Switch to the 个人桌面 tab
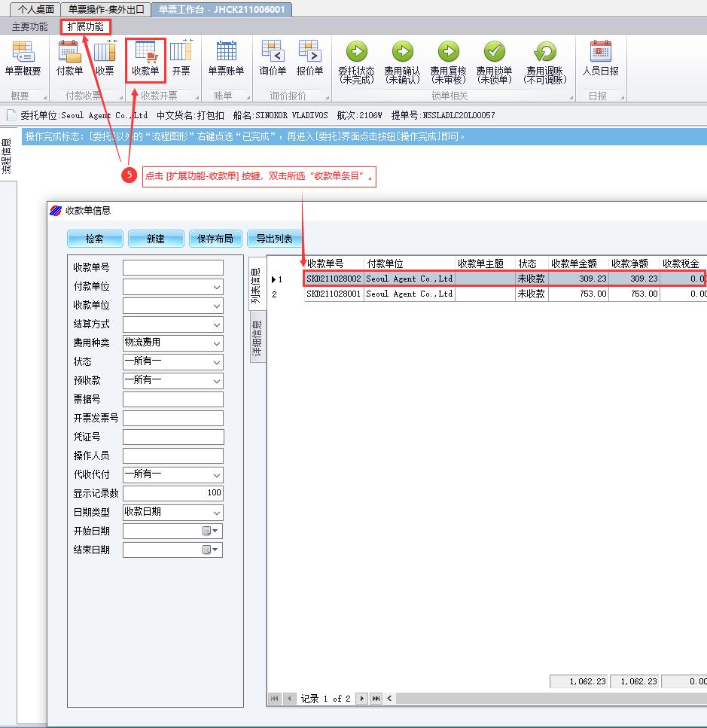This screenshot has height=728, width=707. tap(35, 9)
